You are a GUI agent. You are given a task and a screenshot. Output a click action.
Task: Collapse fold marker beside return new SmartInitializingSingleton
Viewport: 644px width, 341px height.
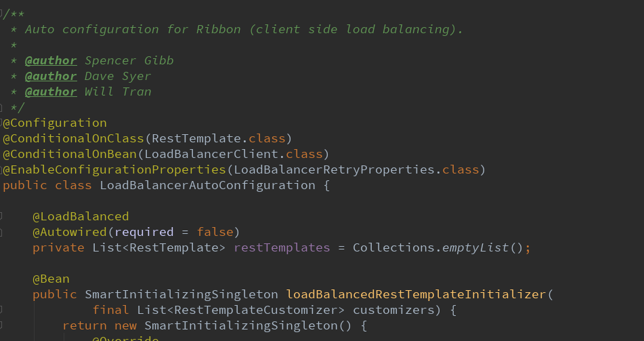coord(1,325)
